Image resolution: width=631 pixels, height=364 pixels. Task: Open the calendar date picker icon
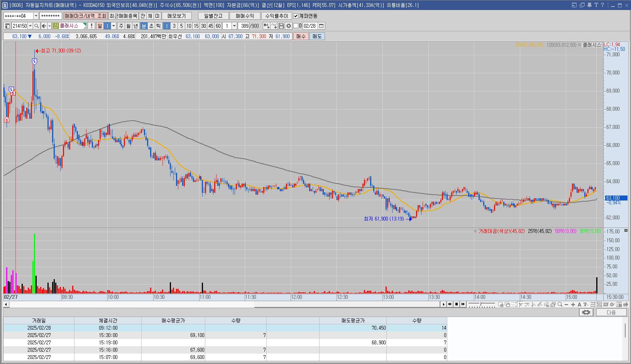click(321, 26)
